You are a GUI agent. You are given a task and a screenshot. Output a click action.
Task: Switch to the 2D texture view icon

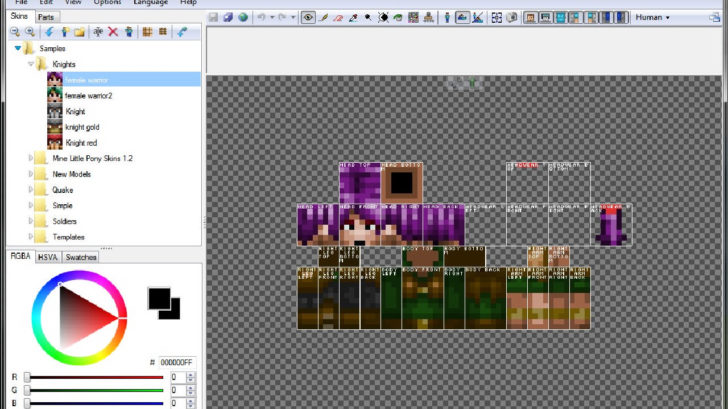click(462, 18)
